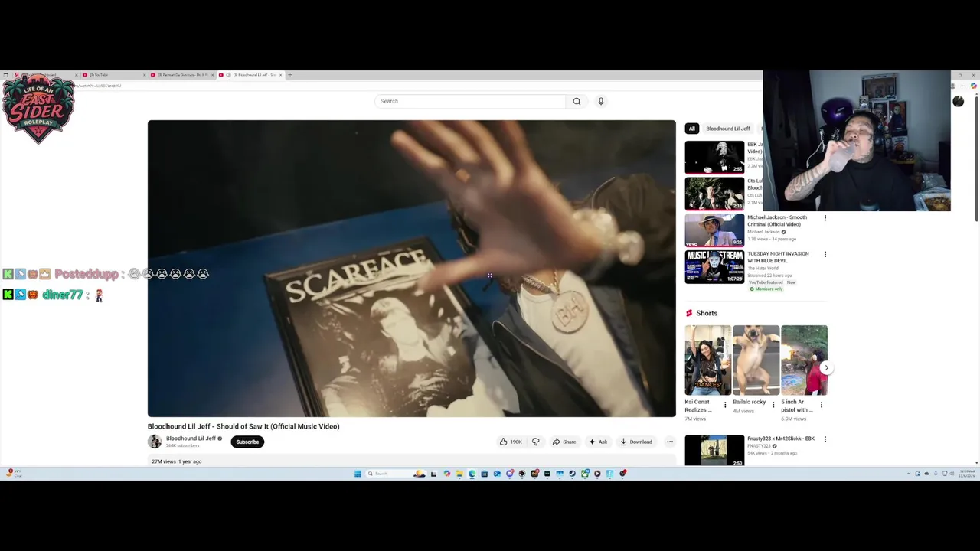Open Kai Cenat Realizes short thumbnail

[707, 360]
